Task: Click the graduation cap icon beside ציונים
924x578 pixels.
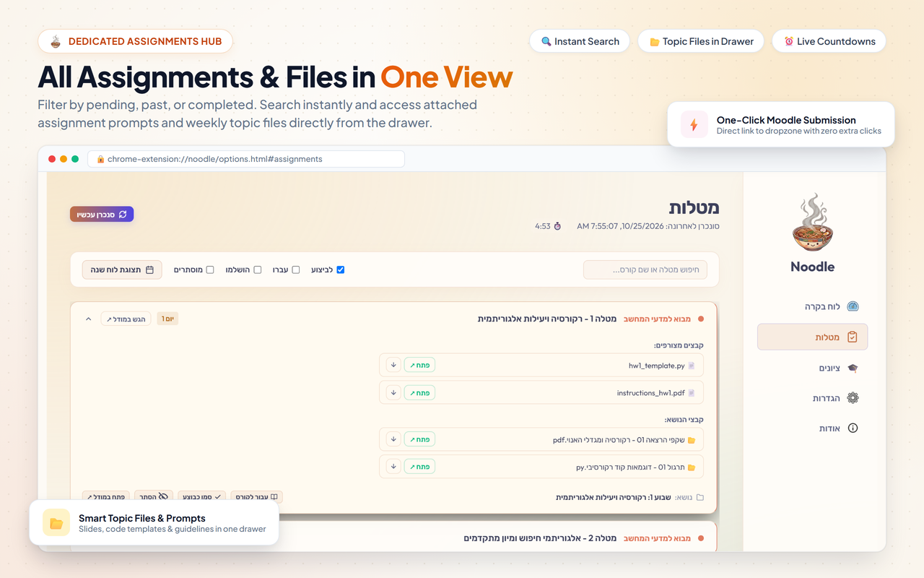Action: point(853,368)
